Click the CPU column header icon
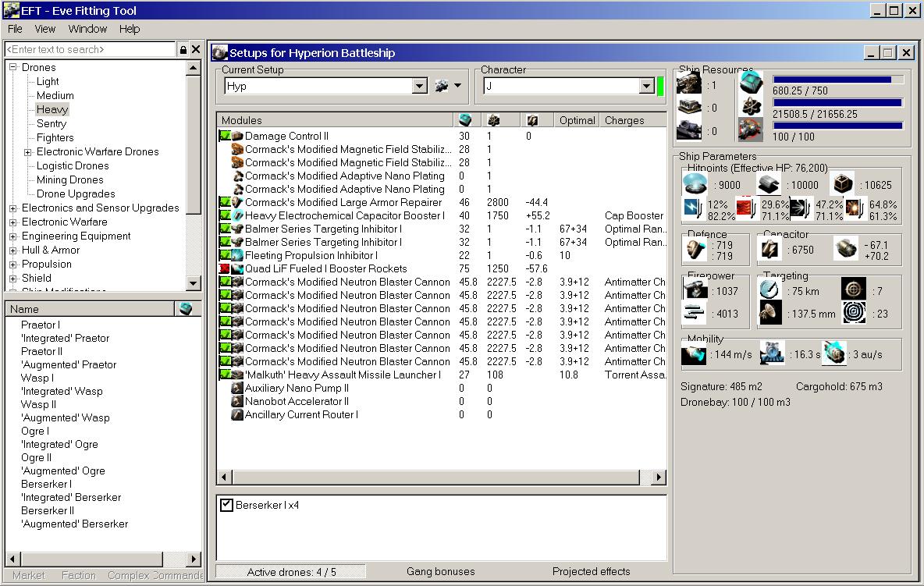 click(465, 120)
